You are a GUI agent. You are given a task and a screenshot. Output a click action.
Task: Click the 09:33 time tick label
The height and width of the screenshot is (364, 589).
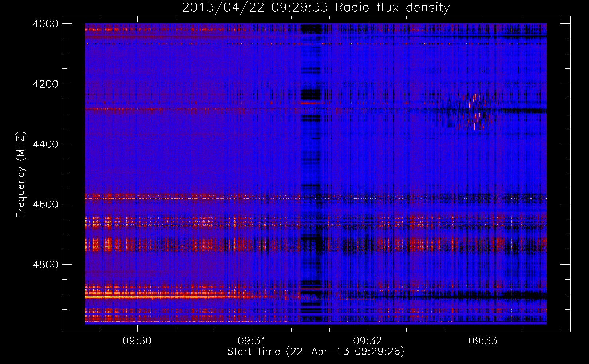point(483,341)
